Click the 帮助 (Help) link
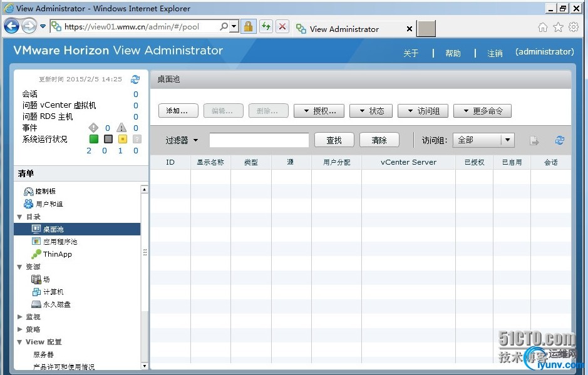Image resolution: width=588 pixels, height=375 pixels. pos(453,53)
